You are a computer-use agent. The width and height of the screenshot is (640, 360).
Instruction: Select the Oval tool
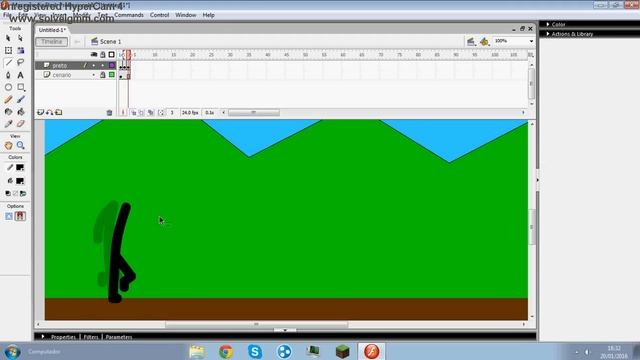point(8,87)
